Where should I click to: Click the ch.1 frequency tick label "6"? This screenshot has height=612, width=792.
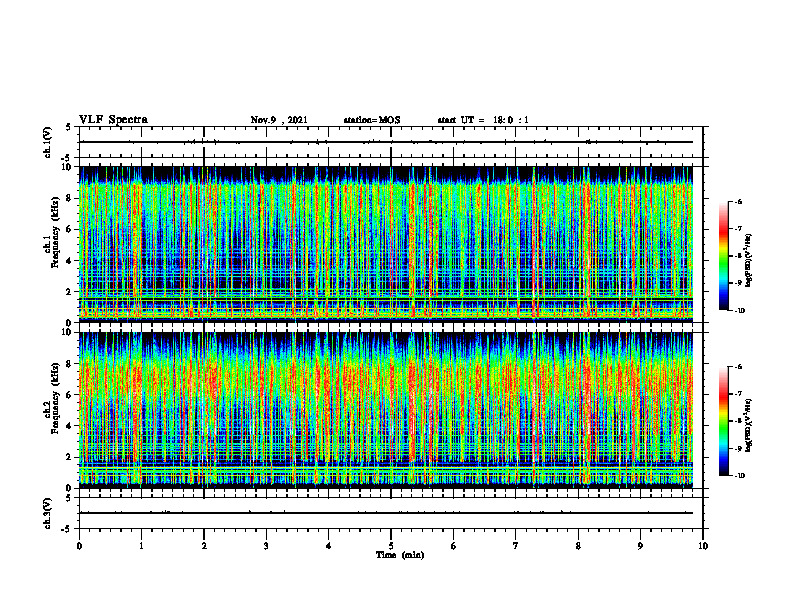point(70,230)
